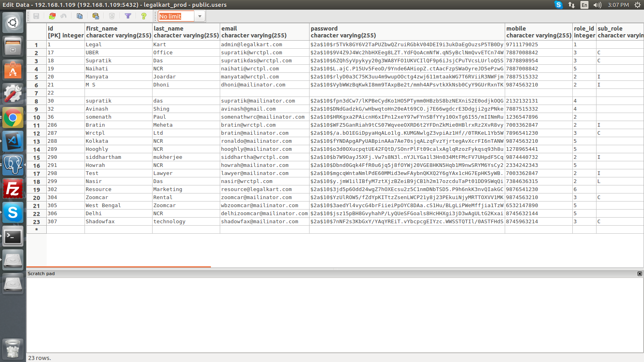
Task: Open the En keyboard layout menu
Action: tap(584, 5)
